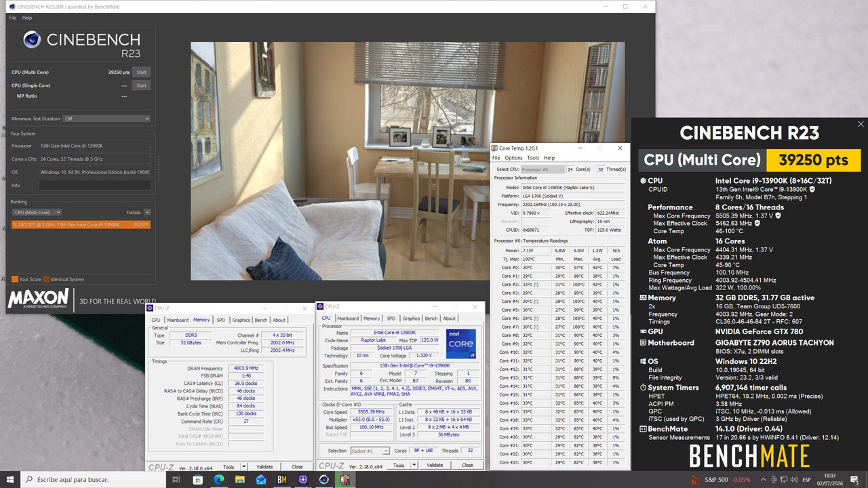Viewport: 868px width, 488px height.
Task: Open S&P 500 stocks widget
Action: tap(721, 479)
